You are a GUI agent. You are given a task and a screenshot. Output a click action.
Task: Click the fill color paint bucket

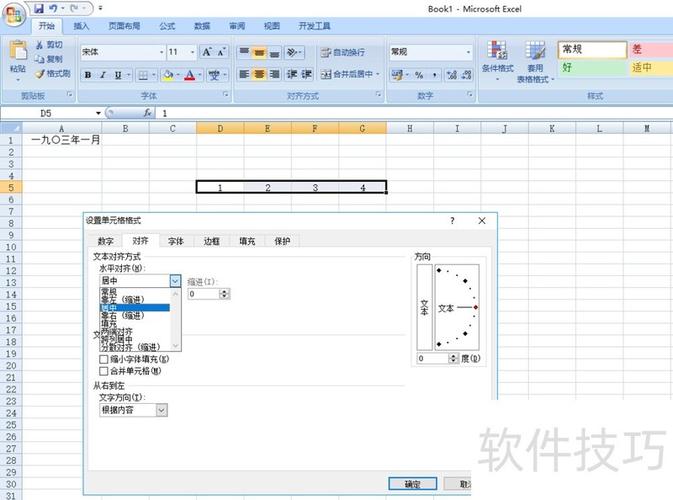168,75
